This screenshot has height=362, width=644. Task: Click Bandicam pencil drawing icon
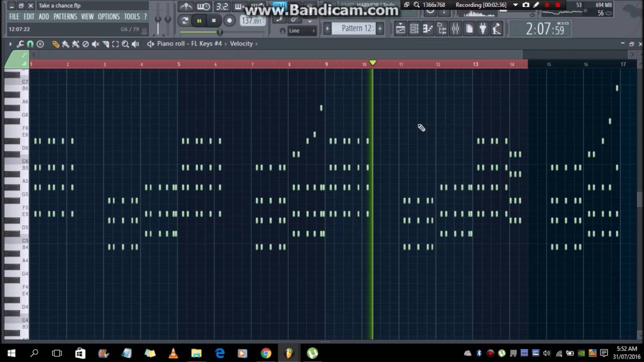click(x=536, y=5)
